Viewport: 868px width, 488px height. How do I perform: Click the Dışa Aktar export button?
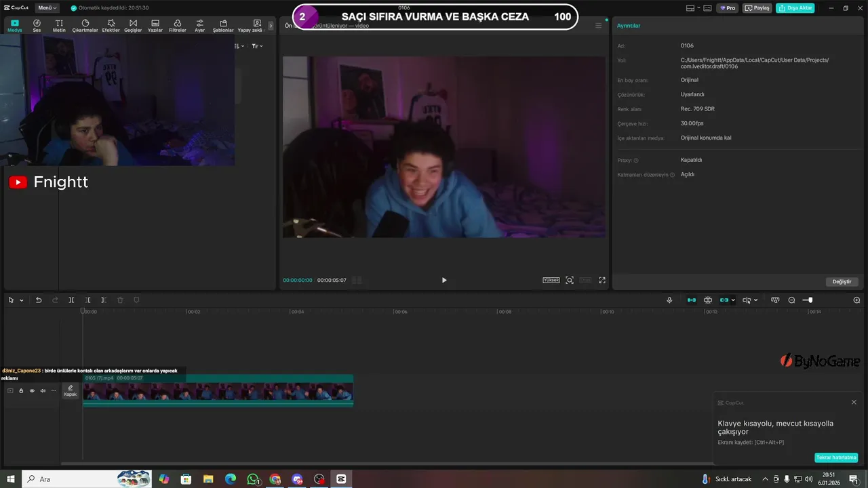click(795, 8)
